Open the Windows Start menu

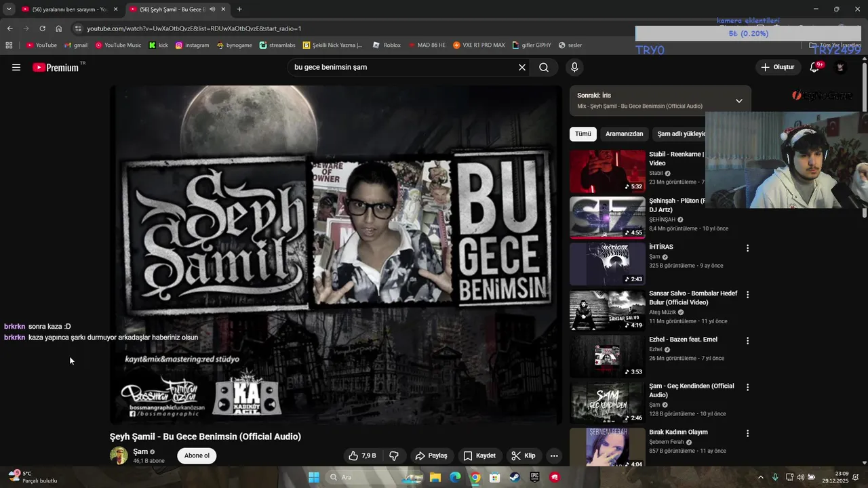tap(314, 477)
